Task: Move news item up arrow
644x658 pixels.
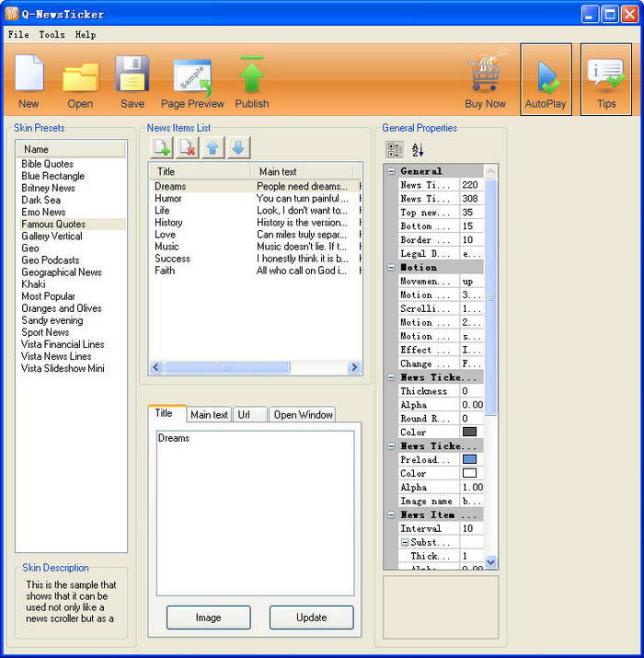Action: point(213,148)
